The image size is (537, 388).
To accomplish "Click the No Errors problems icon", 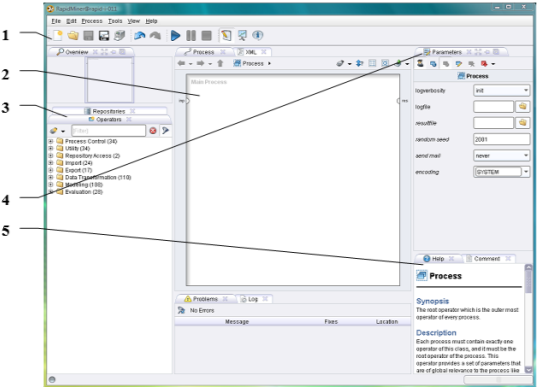I will click(181, 310).
